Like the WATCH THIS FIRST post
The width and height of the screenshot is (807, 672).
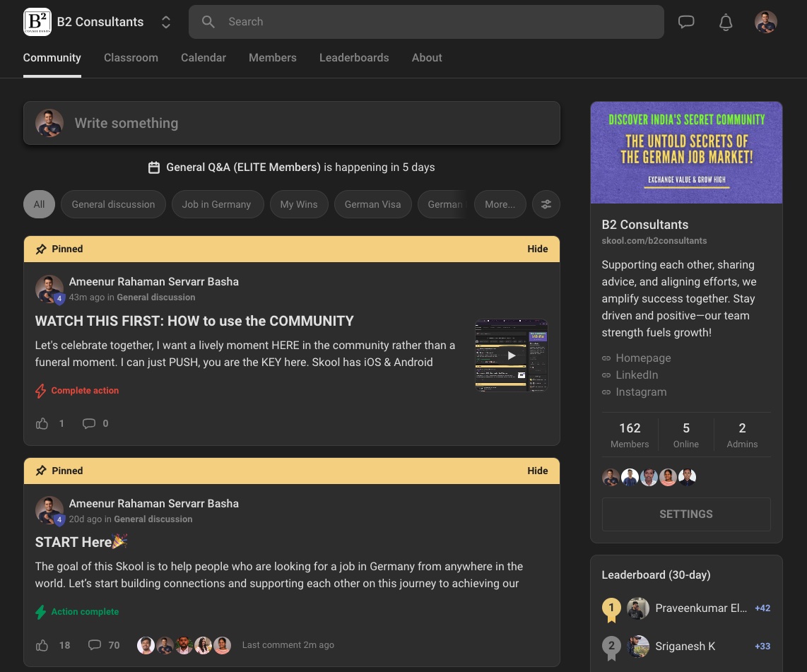pos(42,424)
